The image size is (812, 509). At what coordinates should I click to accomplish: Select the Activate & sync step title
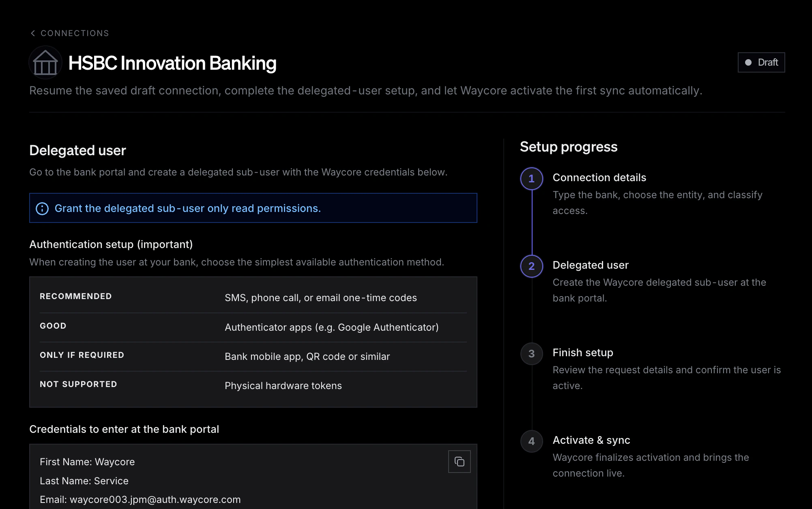tap(591, 440)
